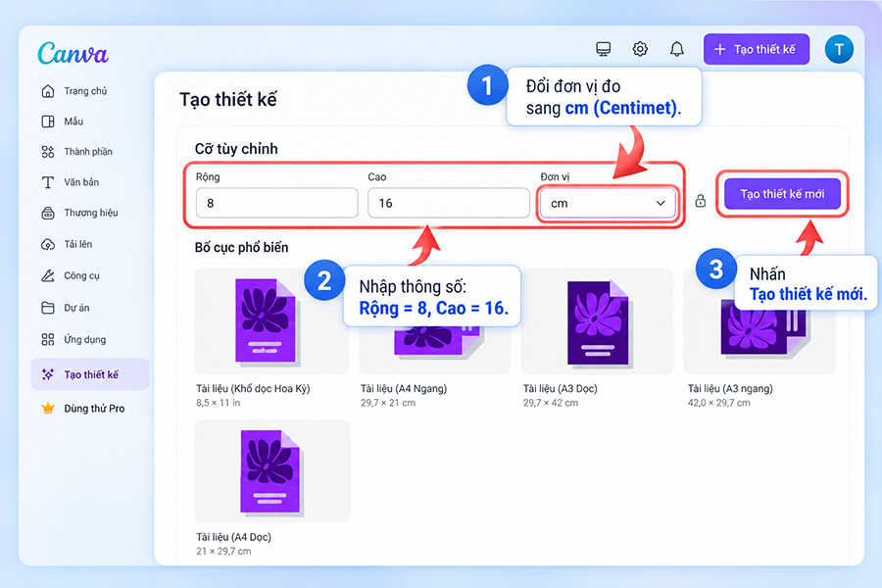
Task: Open the Đơn vị unit dropdown
Action: tap(608, 203)
